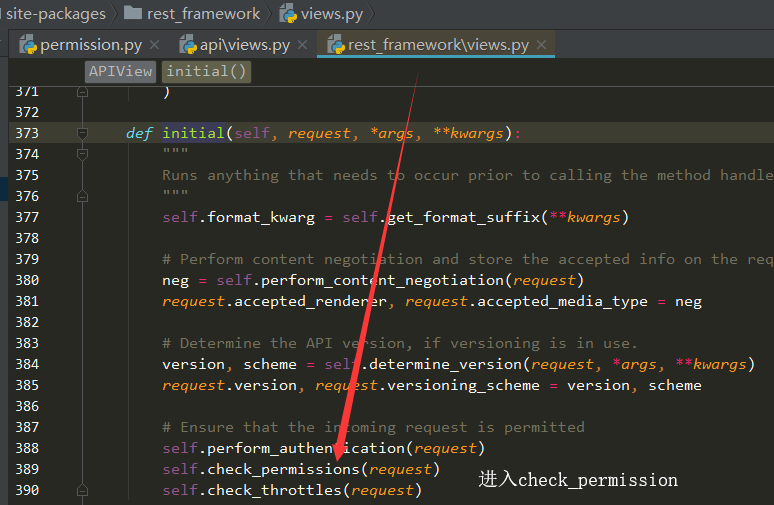Viewport: 774px width, 505px height.
Task: Select initial() in the structure breadcrumb
Action: 206,72
